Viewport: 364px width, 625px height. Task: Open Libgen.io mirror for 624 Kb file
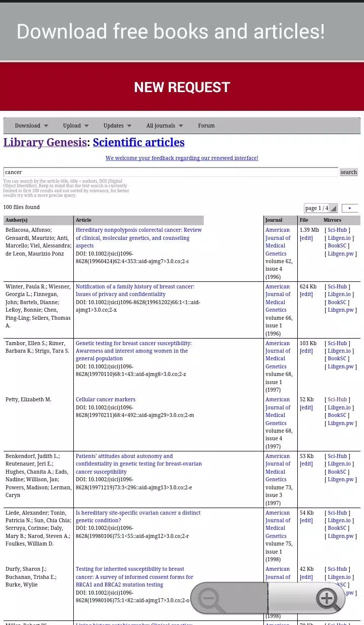pos(339,295)
